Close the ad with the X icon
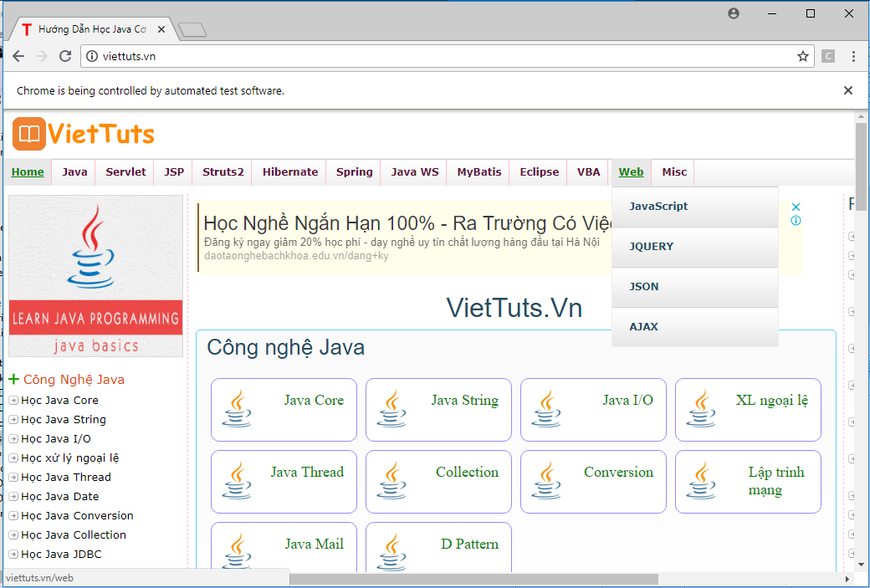This screenshot has height=588, width=870. pyautogui.click(x=796, y=207)
